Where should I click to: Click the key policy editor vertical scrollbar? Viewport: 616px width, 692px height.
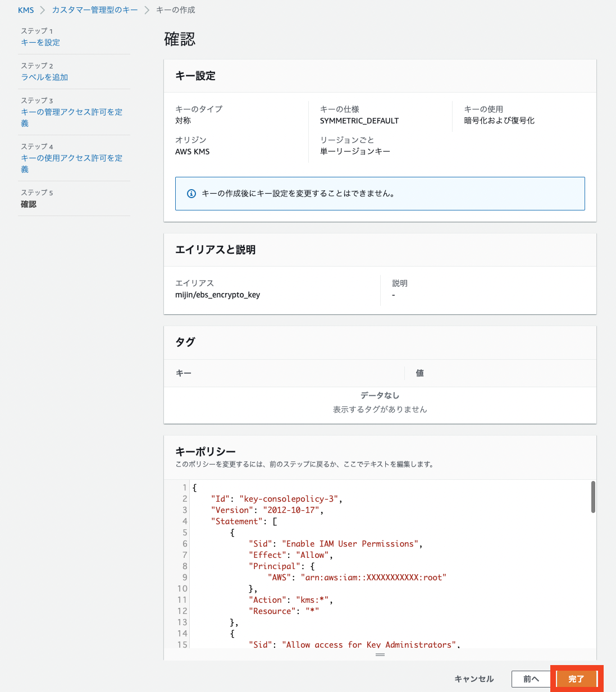point(593,497)
